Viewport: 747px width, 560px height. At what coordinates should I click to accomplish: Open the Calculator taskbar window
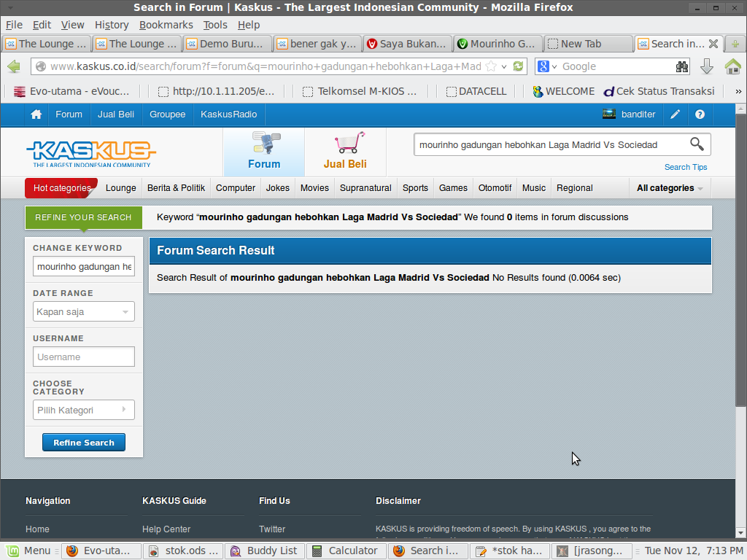coord(346,551)
